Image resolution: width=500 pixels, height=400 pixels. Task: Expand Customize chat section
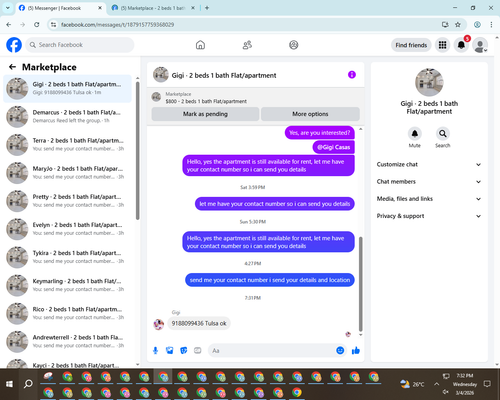429,164
